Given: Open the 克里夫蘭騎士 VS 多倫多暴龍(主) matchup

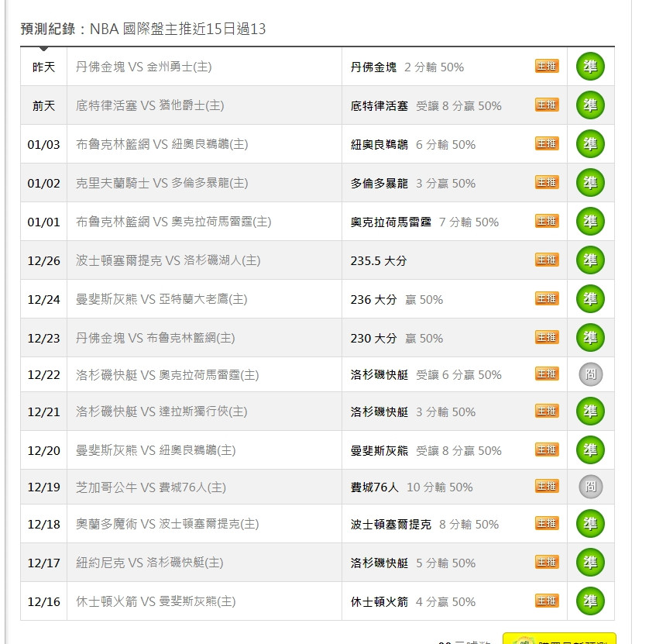Looking at the screenshot, I should tap(162, 183).
